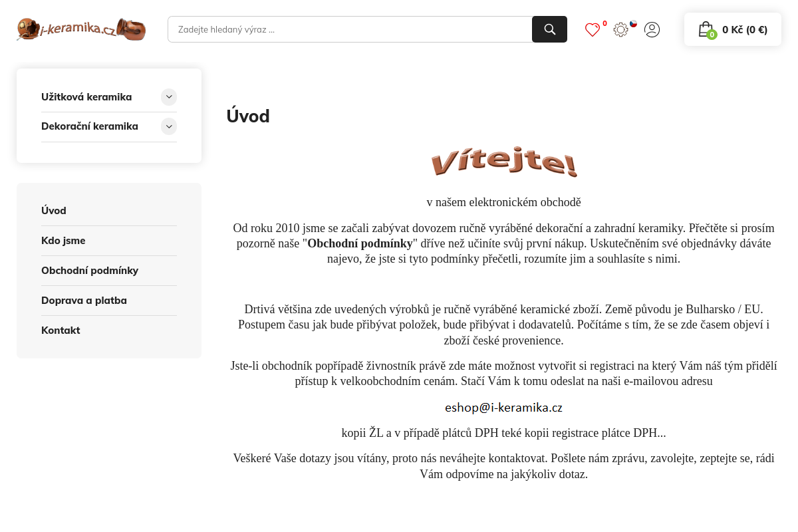Click the eshop@i-keramika.cz email address
This screenshot has width=798, height=532.
pos(503,408)
